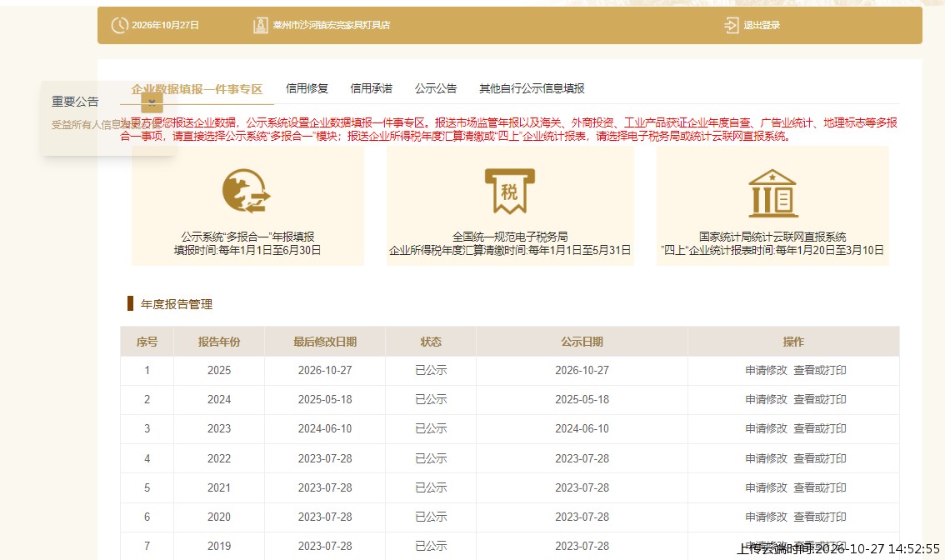Click report year cell 2023

219,428
